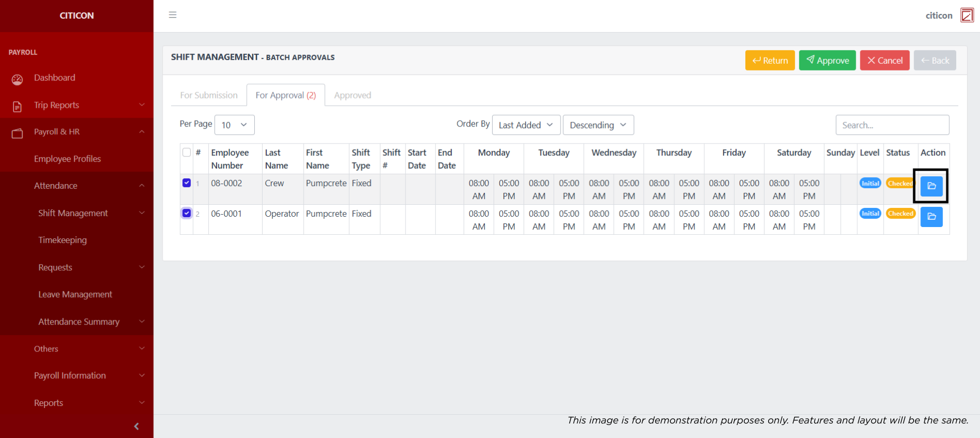
Task: Uncheck the row for employee 06-0001
Action: pos(186,213)
